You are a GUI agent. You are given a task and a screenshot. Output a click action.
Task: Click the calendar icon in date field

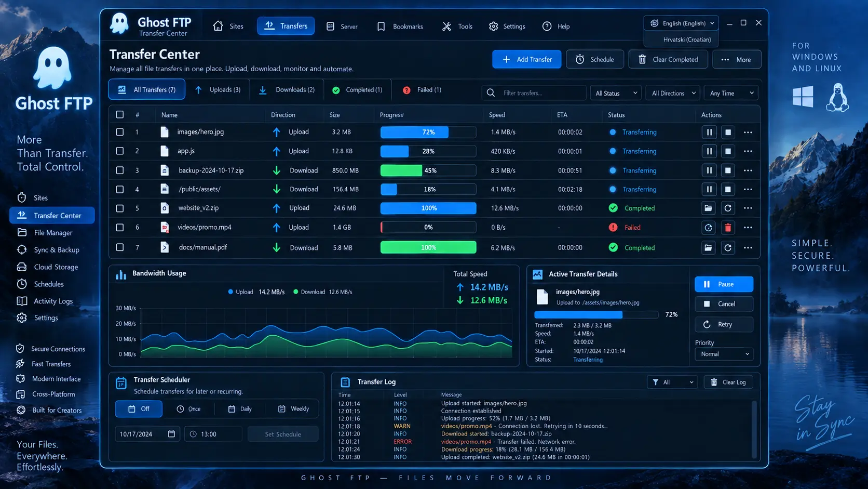click(171, 434)
